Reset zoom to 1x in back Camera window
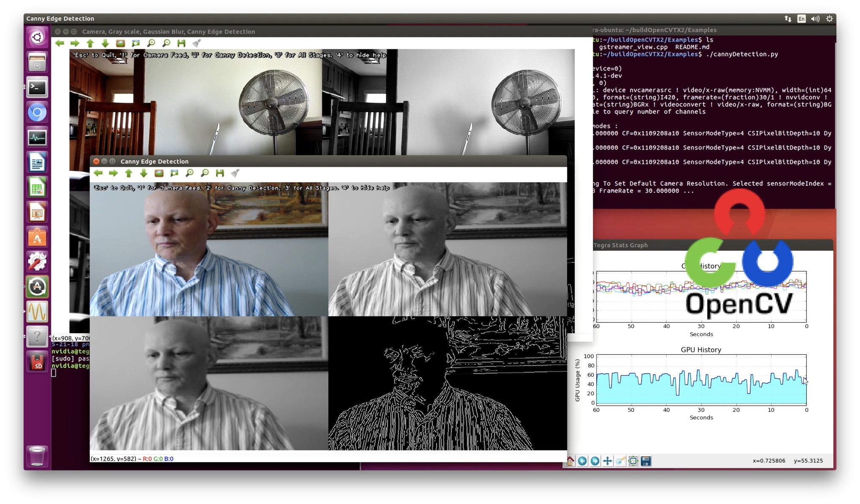This screenshot has width=860, height=504. 121,43
